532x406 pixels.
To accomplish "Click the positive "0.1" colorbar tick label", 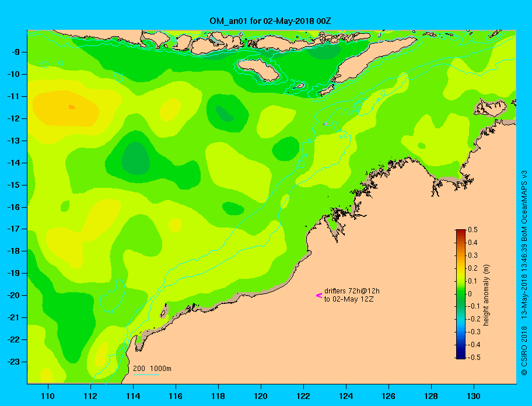I will click(473, 281).
